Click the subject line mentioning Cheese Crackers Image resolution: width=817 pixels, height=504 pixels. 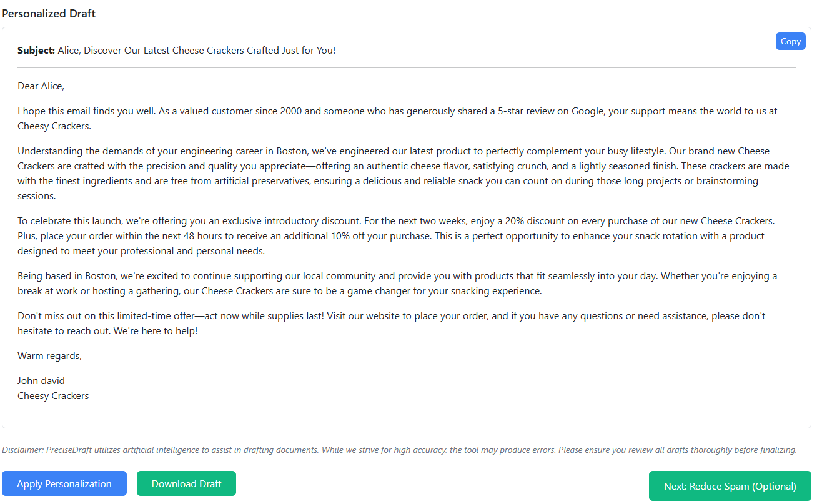(197, 50)
